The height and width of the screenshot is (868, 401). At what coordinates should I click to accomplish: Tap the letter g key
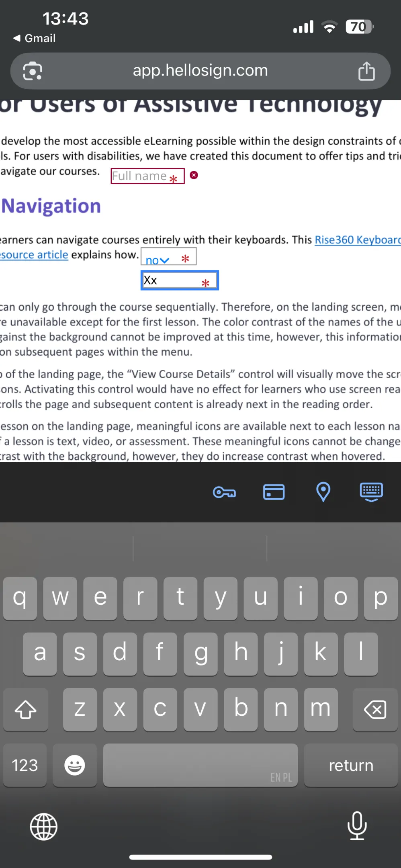click(200, 654)
